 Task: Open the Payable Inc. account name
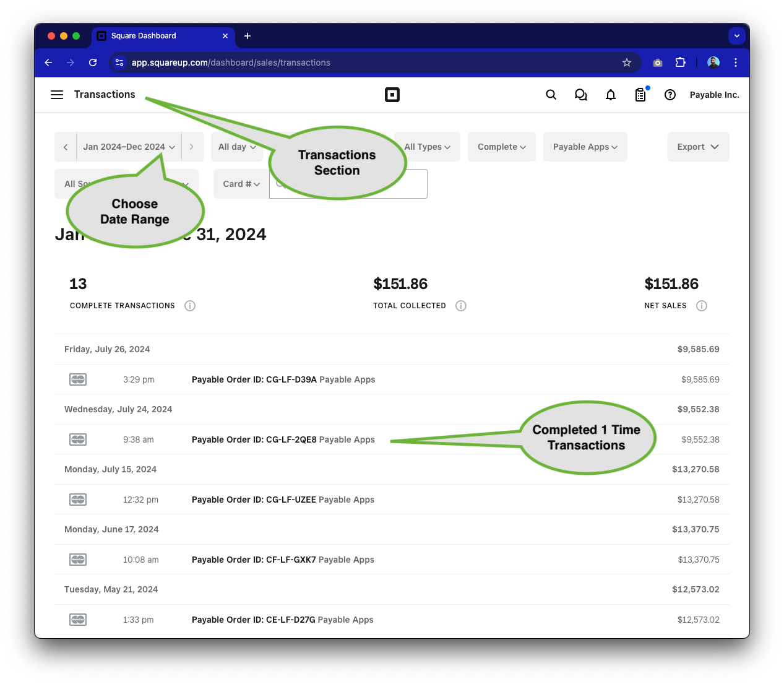pos(715,95)
